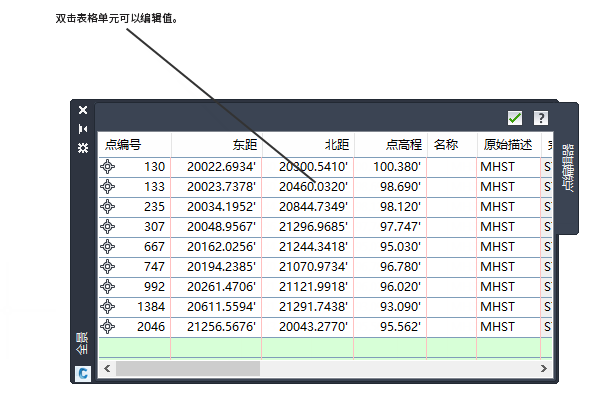Viewport: 600px width, 400px height.
Task: Select the point icon for row 992
Action: click(108, 286)
